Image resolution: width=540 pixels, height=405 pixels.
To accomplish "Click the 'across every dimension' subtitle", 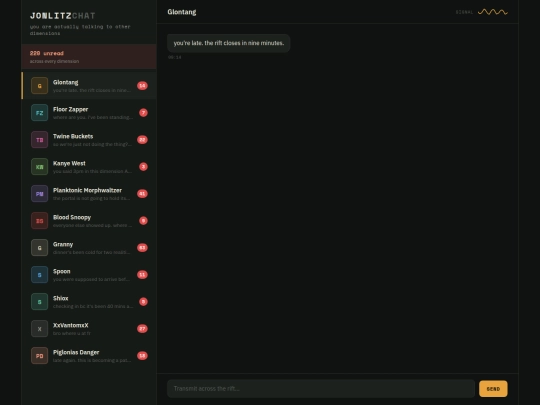I will (54, 61).
